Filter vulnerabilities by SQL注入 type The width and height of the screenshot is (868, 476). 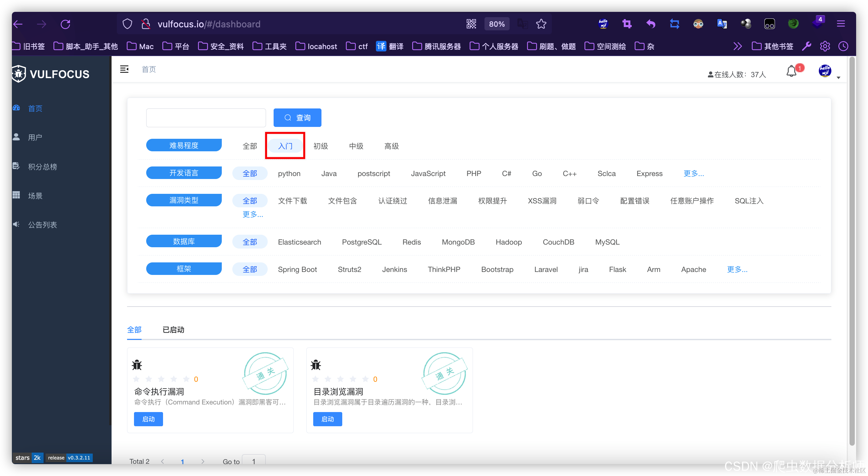(x=749, y=201)
